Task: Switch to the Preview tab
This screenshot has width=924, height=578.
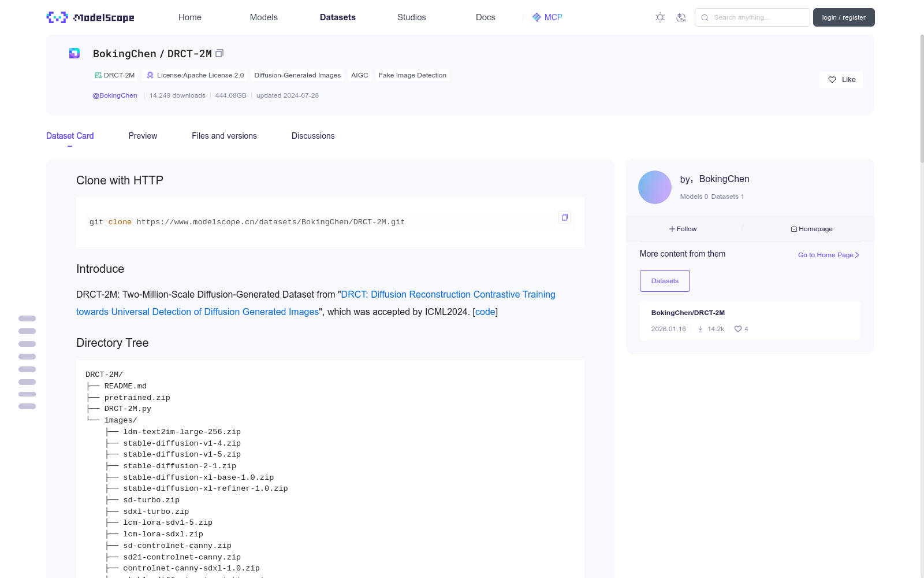Action: coord(143,136)
